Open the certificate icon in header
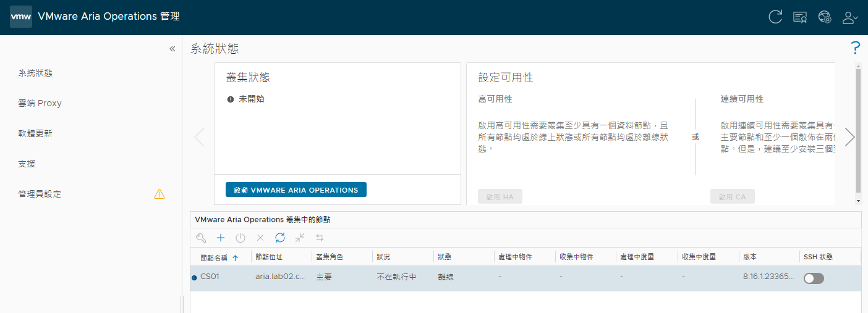The width and height of the screenshot is (868, 313). point(800,17)
